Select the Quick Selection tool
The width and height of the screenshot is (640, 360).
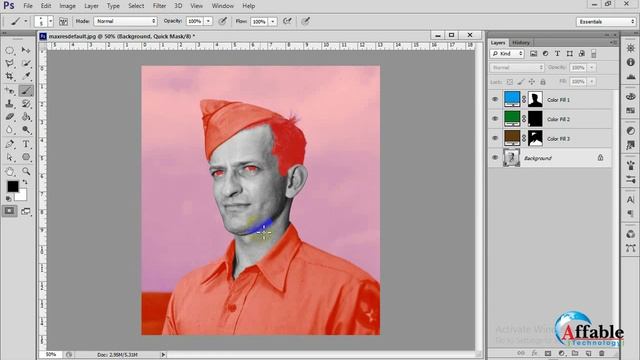pyautogui.click(x=26, y=63)
